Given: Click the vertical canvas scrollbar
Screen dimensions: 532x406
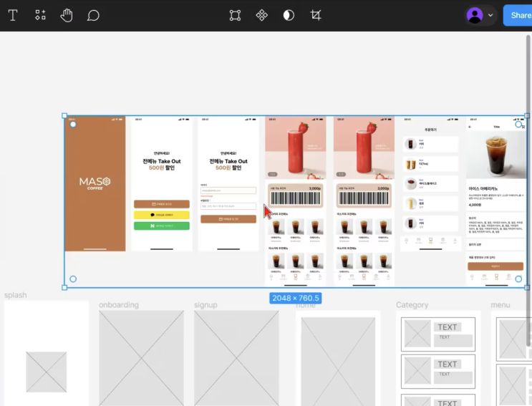Looking at the screenshot, I should [528, 190].
